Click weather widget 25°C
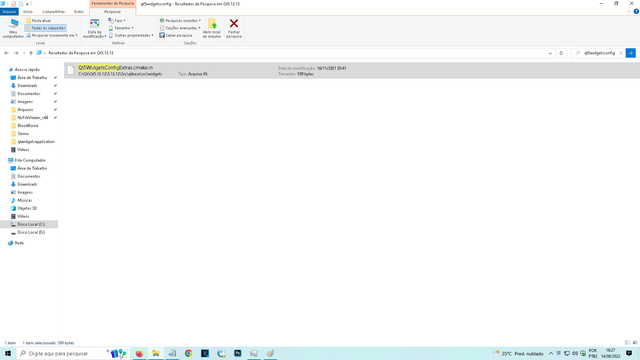This screenshot has width=640, height=360. pos(518,353)
